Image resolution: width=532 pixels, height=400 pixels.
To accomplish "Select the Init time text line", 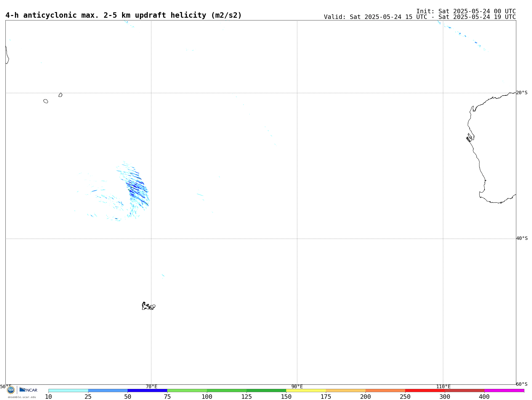I will [x=466, y=11].
